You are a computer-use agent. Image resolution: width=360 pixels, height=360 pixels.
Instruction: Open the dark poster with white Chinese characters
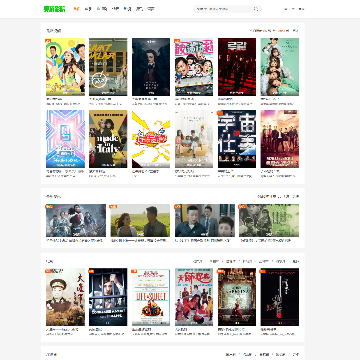237,139
